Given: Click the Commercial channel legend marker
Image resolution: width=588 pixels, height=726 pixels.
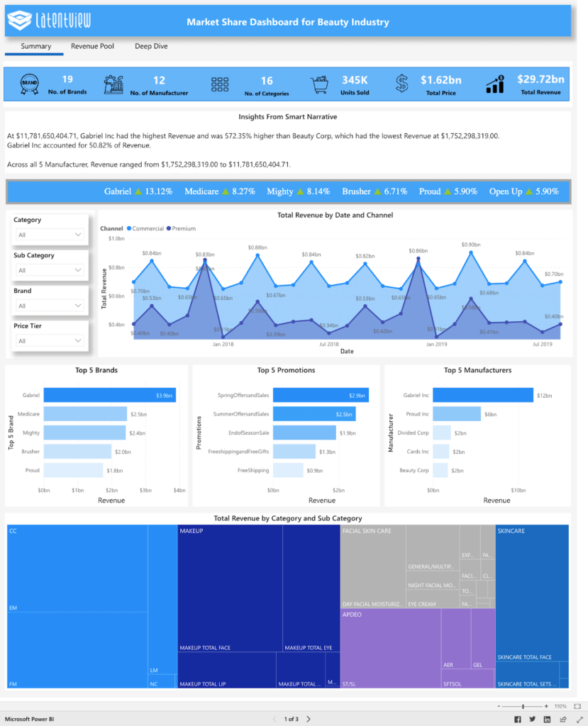Looking at the screenshot, I should 129,229.
